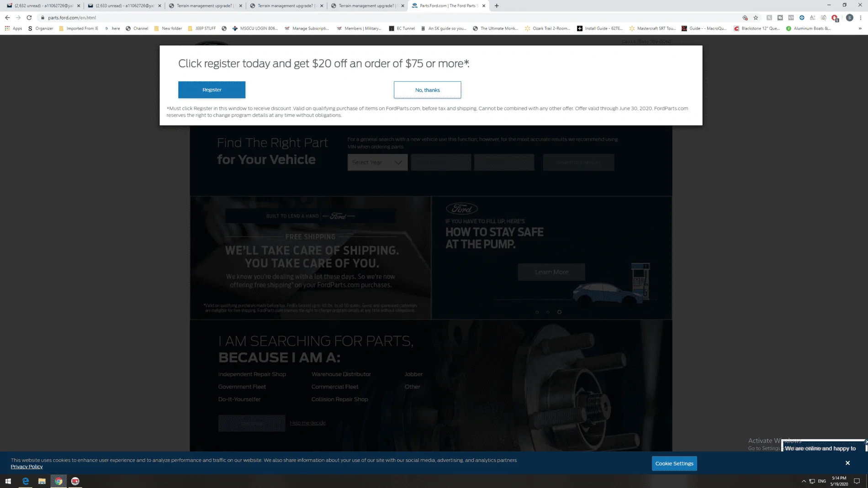Open the Ultimate Monk bookmark
The height and width of the screenshot is (488, 868).
coord(496,28)
